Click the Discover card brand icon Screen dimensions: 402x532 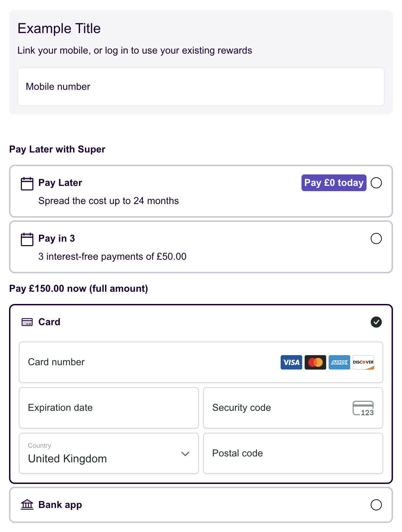click(x=363, y=362)
